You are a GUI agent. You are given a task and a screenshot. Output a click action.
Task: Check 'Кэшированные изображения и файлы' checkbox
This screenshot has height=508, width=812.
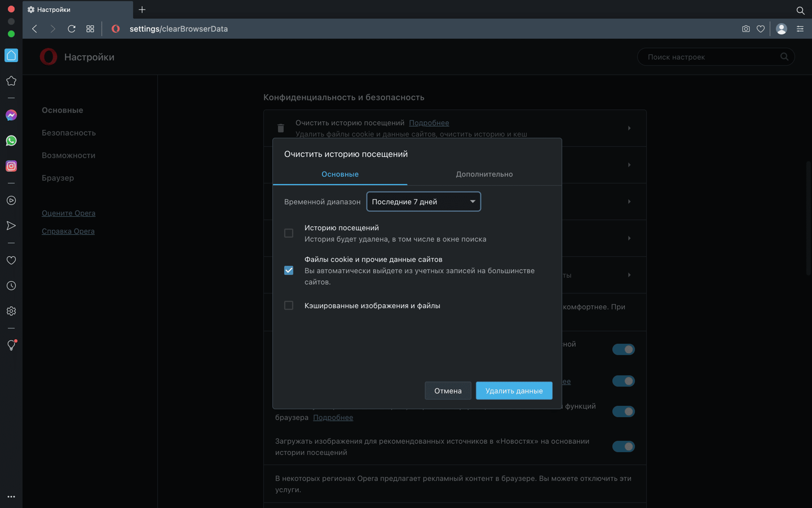(x=289, y=305)
